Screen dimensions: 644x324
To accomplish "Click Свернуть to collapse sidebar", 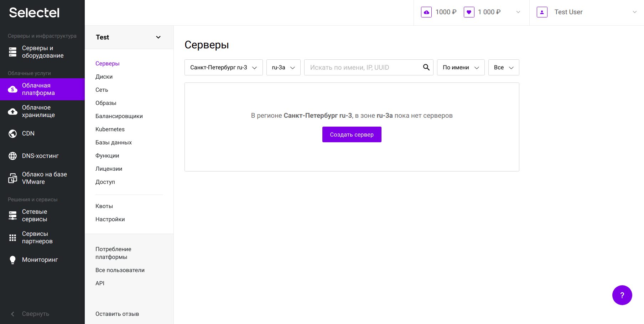I will point(36,314).
